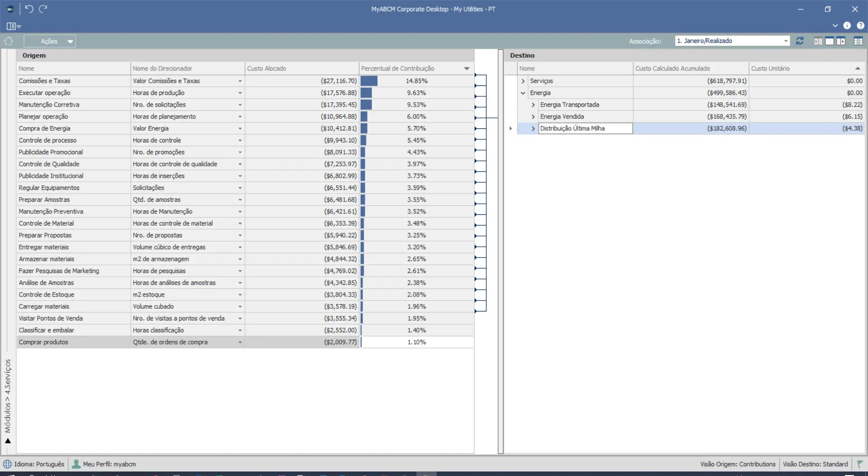The width and height of the screenshot is (868, 476).
Task: Click the information icon at top right
Action: point(847,26)
